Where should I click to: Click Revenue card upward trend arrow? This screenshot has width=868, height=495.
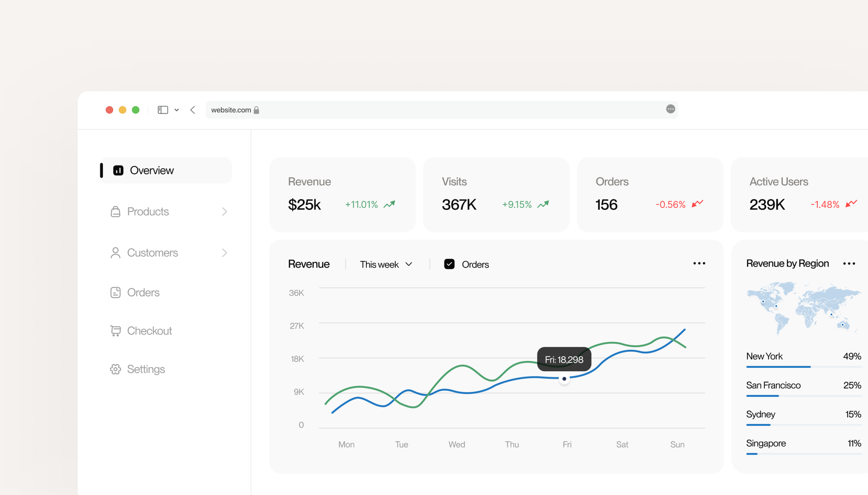[x=389, y=204]
